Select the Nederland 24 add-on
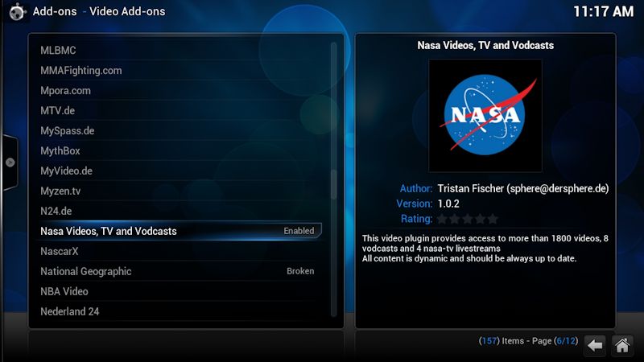Viewport: 644px width, 362px height. coord(180,311)
